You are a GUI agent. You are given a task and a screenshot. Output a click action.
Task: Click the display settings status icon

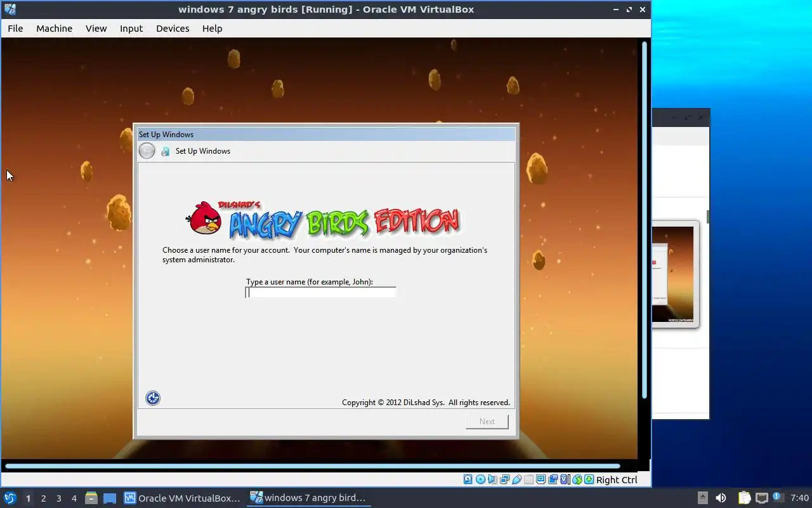tap(541, 479)
